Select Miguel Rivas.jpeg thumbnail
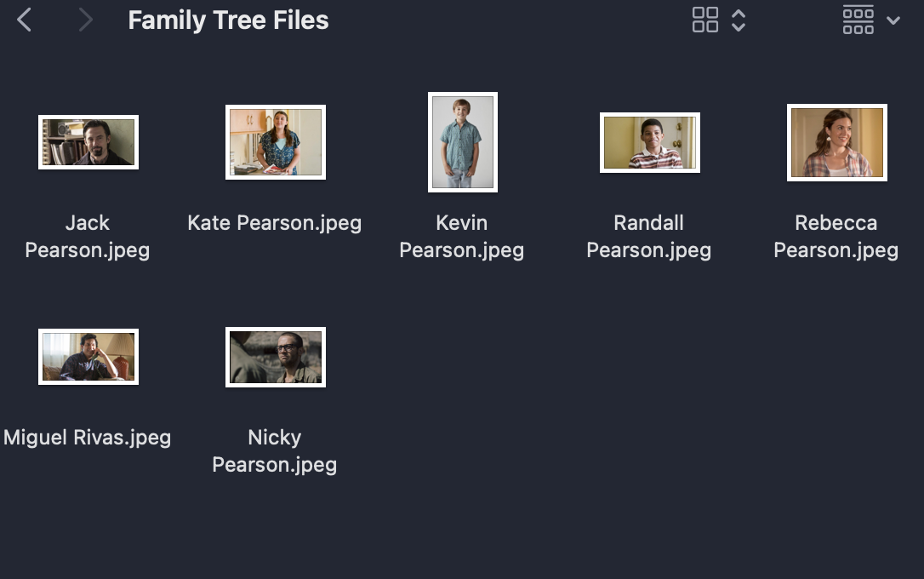Viewport: 924px width, 579px height. click(x=88, y=357)
